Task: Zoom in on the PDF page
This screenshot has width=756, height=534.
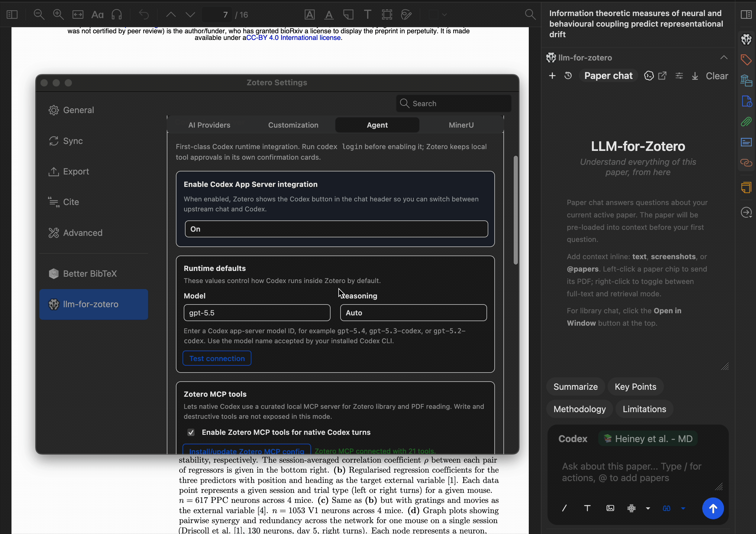Action: [58, 15]
